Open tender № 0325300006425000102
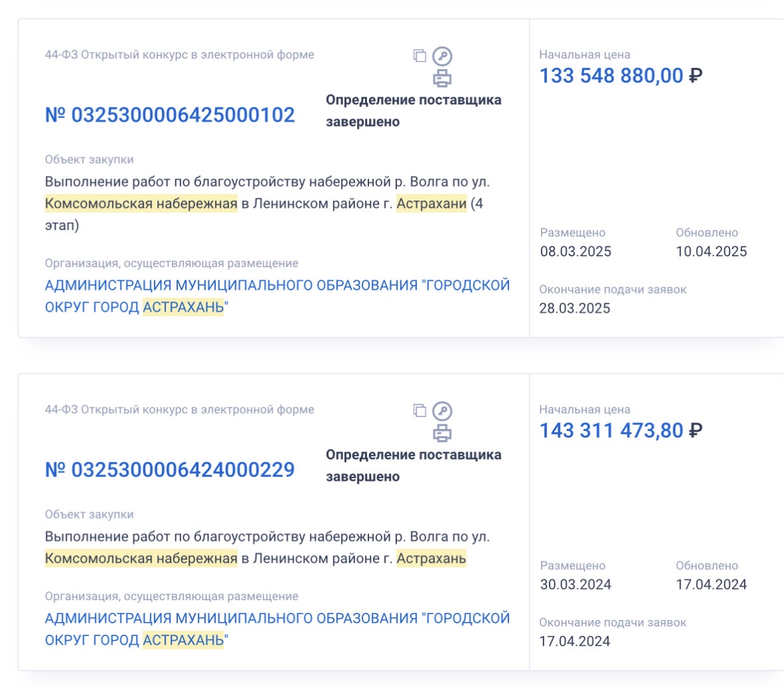Screen dimensions: 784x690 [x=170, y=115]
